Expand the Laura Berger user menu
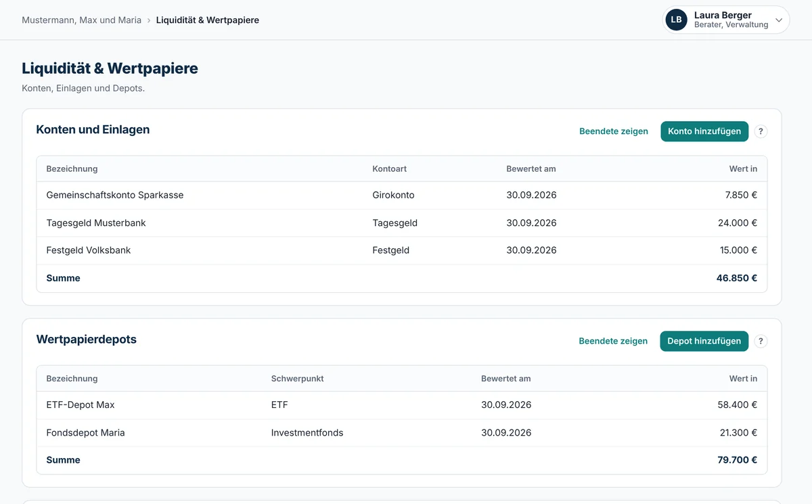 point(726,20)
